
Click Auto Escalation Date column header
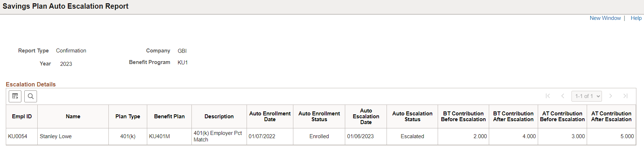366,116
